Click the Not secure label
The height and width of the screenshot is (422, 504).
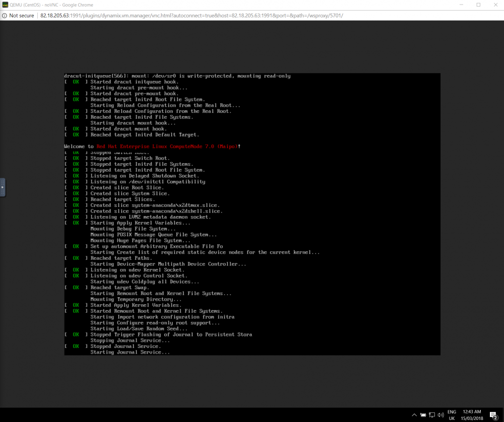click(x=22, y=16)
